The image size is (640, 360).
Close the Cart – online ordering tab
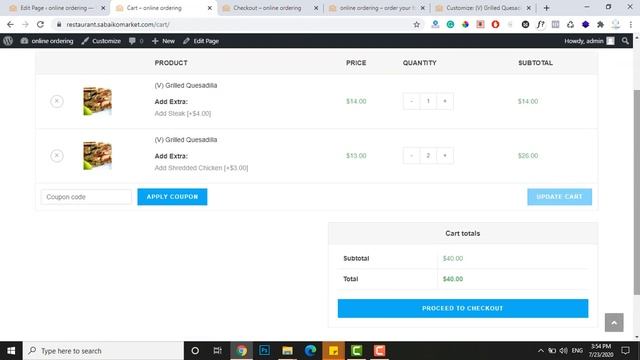coord(210,8)
